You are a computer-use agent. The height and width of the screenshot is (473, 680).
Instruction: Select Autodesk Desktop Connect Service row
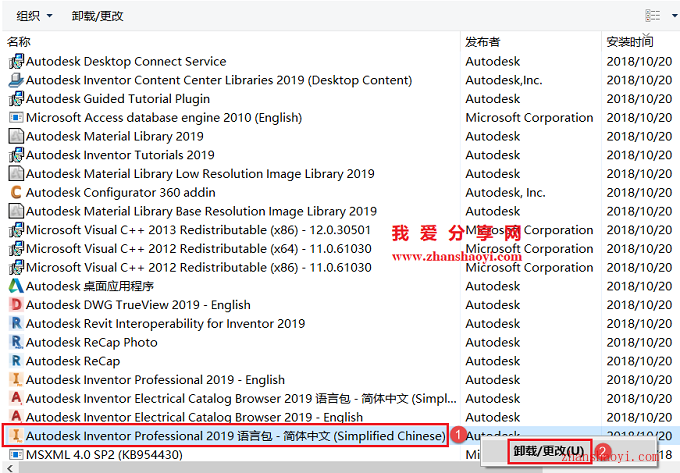[x=126, y=62]
